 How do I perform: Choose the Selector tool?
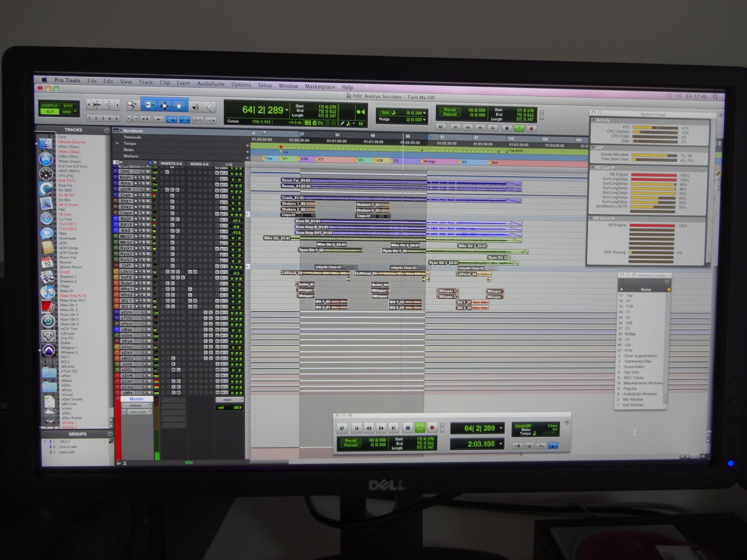tap(164, 105)
